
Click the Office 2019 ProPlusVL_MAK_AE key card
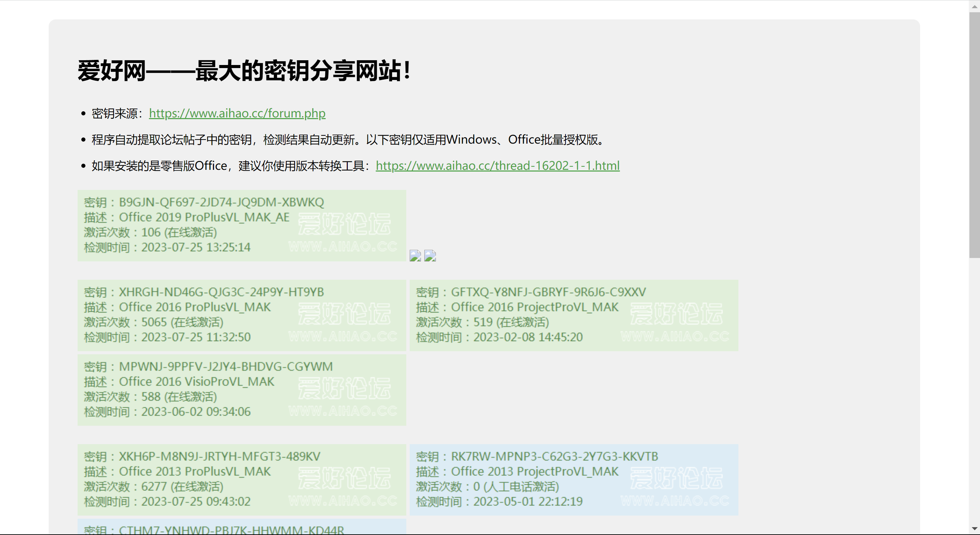click(242, 226)
